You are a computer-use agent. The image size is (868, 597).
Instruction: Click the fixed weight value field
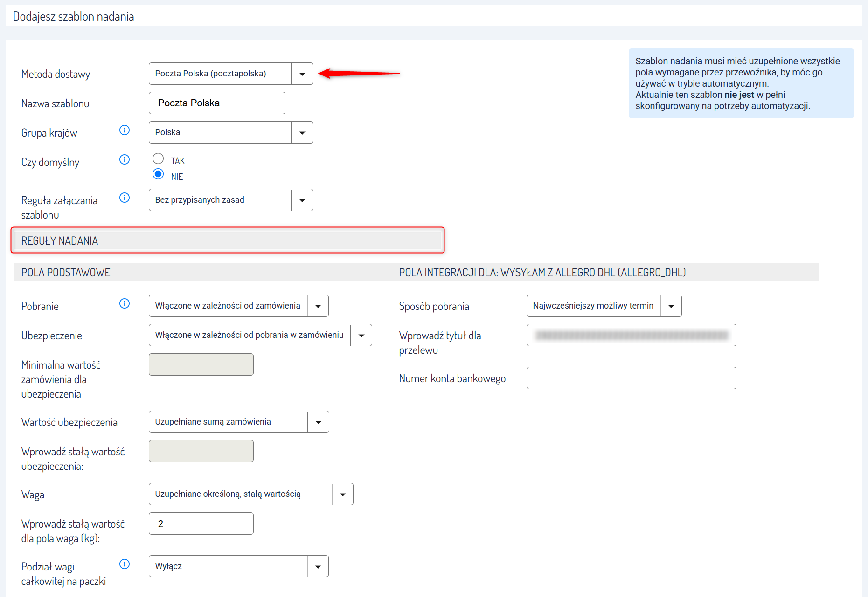pyautogui.click(x=201, y=523)
